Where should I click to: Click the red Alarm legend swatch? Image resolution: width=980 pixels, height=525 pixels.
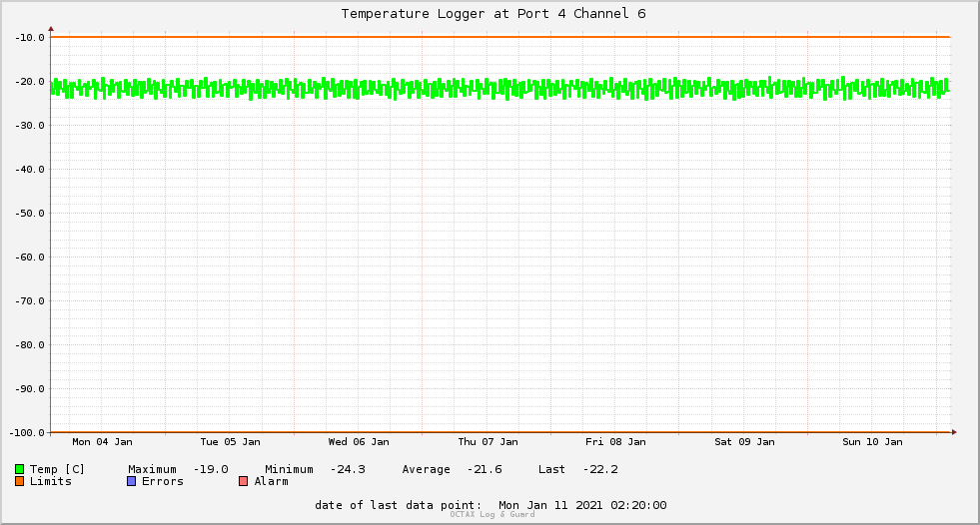(244, 481)
